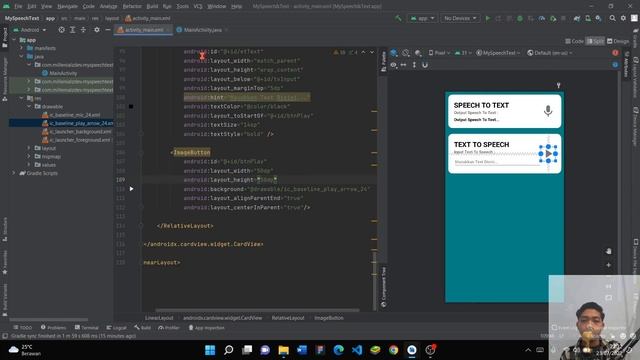Switch editor to Design view
The width and height of the screenshot is (640, 360).
618,41
